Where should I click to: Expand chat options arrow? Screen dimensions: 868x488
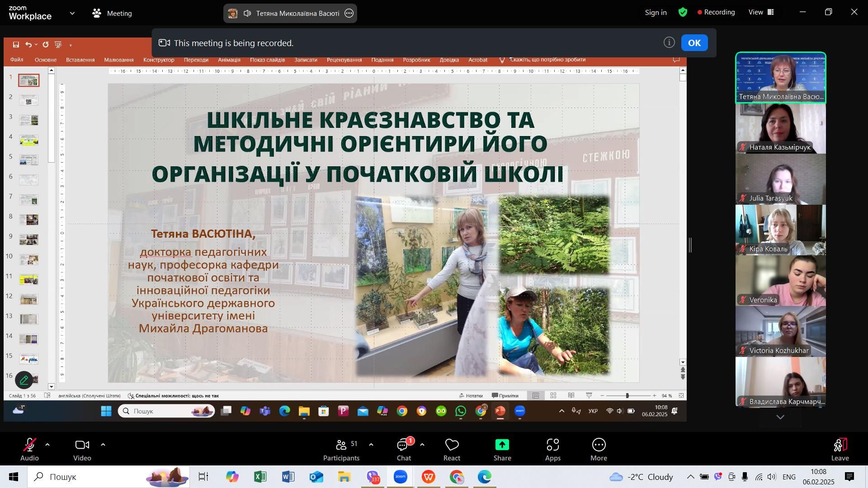(422, 445)
